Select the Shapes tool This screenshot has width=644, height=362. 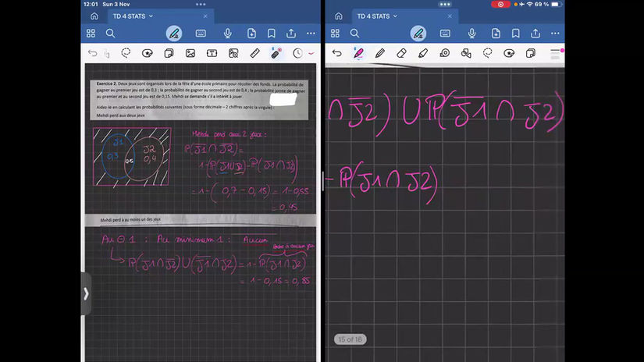466,53
